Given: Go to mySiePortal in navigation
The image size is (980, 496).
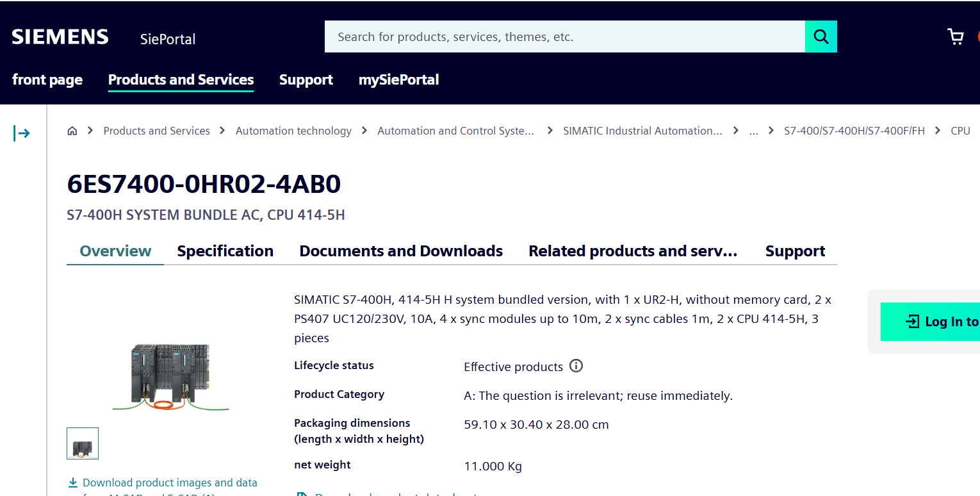Looking at the screenshot, I should click(398, 80).
